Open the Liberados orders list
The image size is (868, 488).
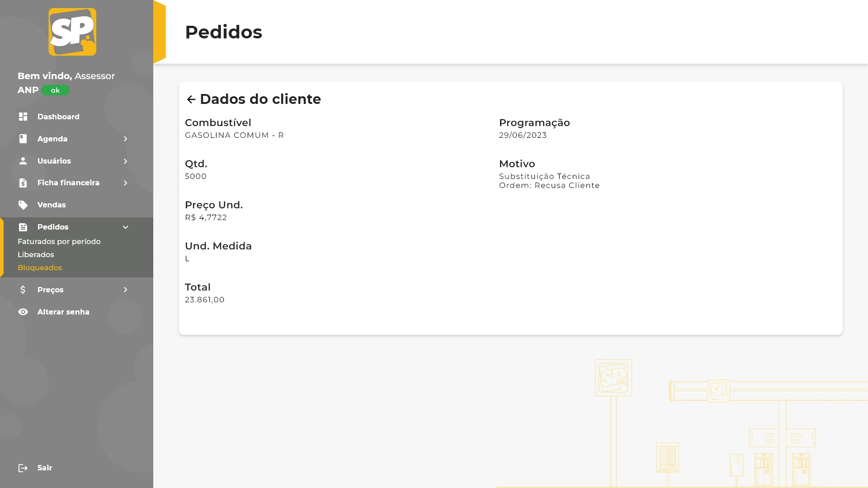coord(36,255)
